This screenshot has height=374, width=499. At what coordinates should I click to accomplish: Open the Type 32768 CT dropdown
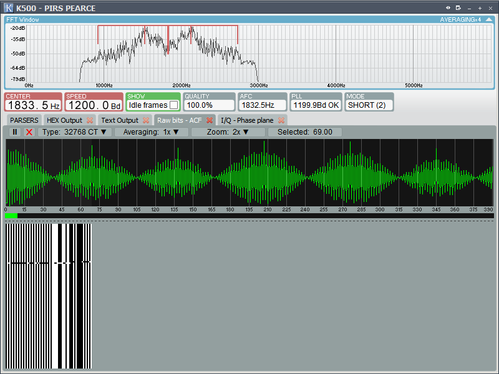tap(74, 132)
